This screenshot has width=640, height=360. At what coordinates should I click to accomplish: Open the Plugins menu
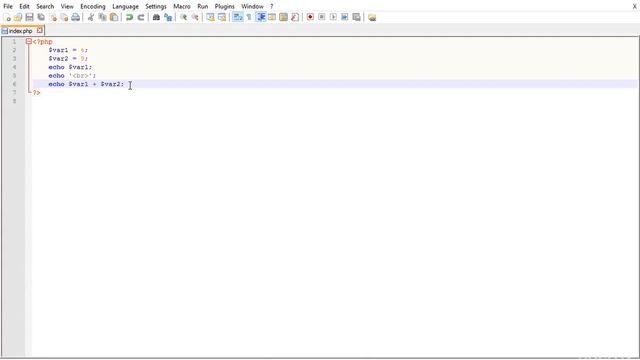[x=224, y=6]
